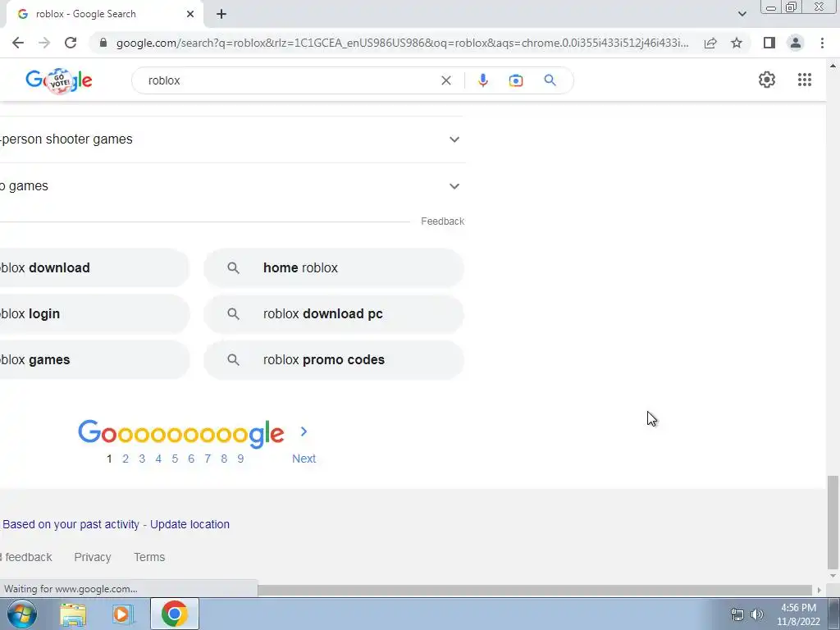The height and width of the screenshot is (630, 840).
Task: Reload the page with the refresh icon
Action: (71, 43)
